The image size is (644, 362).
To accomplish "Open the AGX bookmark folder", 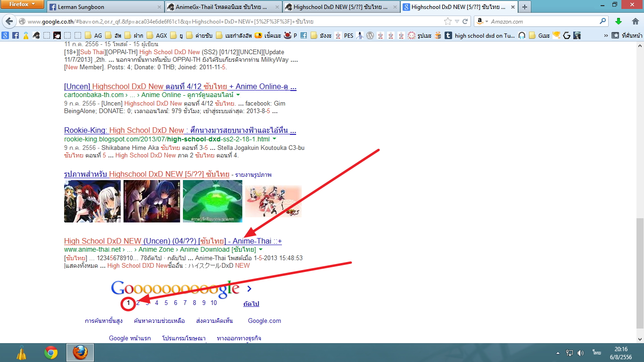I will coord(157,35).
